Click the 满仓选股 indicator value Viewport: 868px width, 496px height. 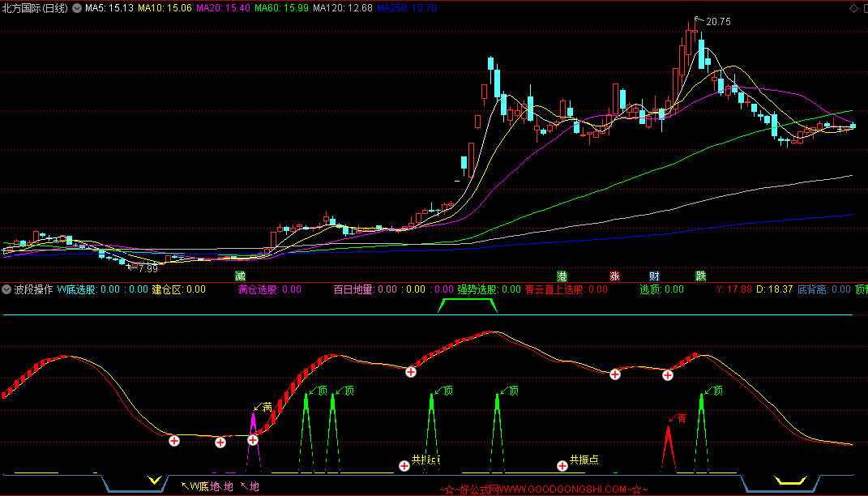(x=270, y=289)
